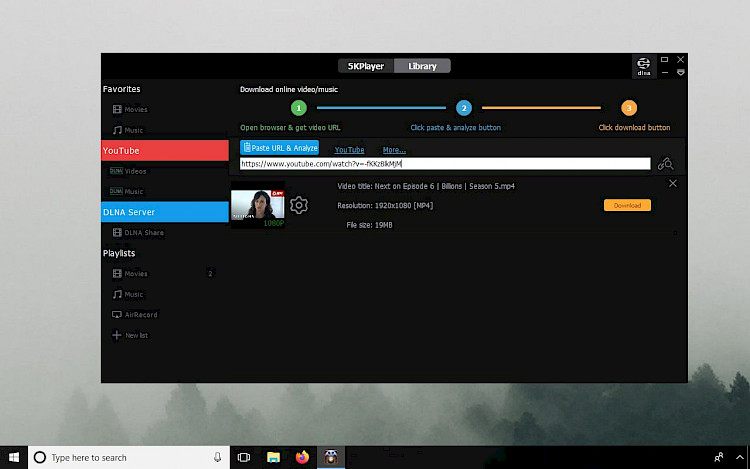
Task: Click the Playlists heading
Action: pyautogui.click(x=119, y=253)
